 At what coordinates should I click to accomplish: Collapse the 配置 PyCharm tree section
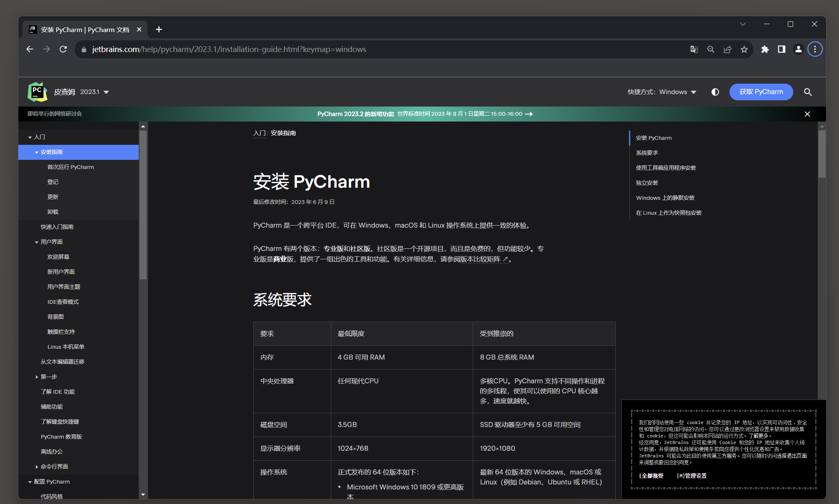30,482
